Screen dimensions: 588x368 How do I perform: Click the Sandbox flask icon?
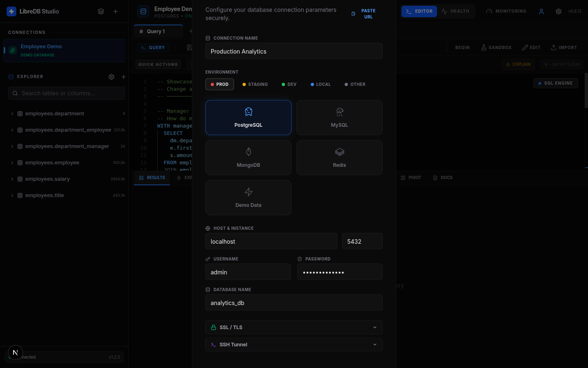[484, 47]
